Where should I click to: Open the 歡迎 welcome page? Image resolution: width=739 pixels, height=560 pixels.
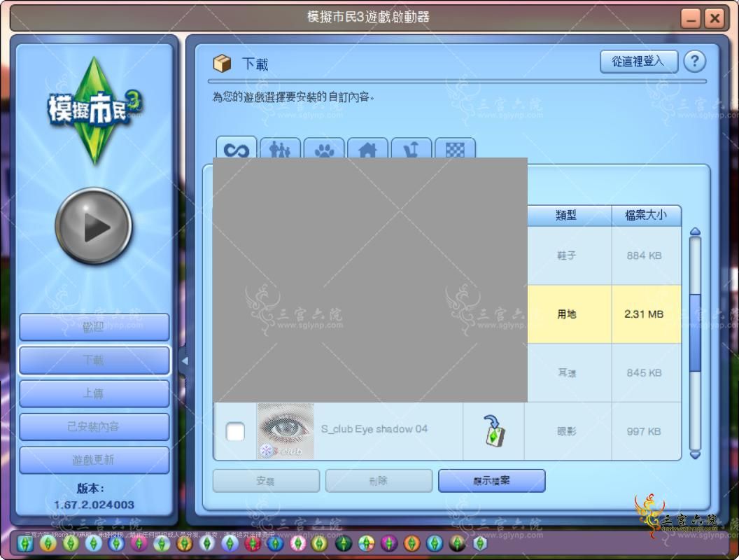tap(94, 327)
